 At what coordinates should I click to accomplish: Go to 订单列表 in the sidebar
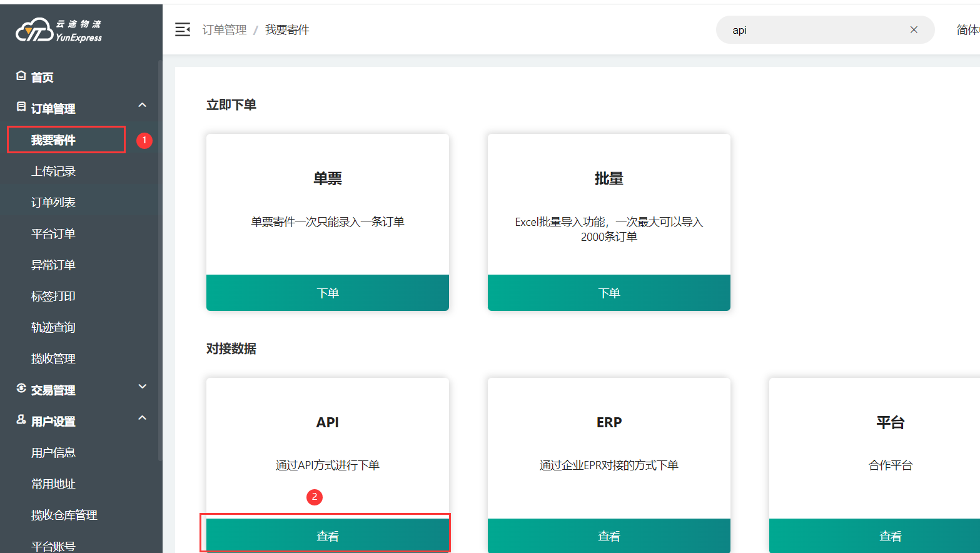(x=53, y=203)
